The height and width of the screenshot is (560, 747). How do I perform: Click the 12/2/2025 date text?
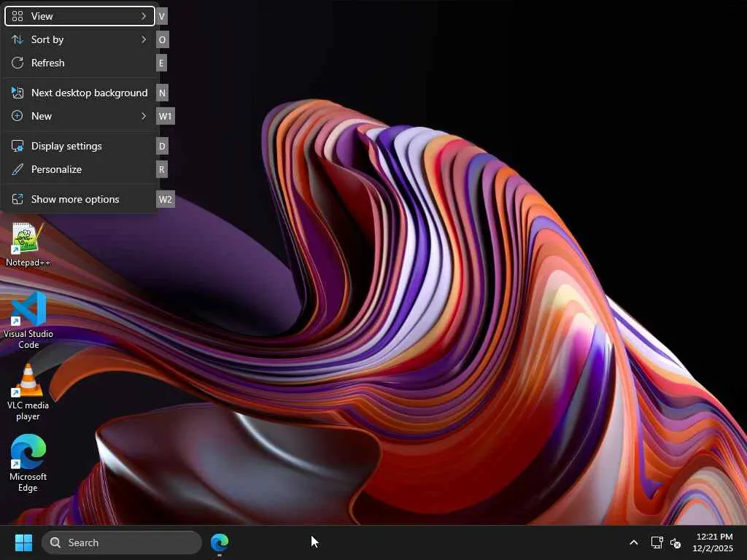pos(713,548)
